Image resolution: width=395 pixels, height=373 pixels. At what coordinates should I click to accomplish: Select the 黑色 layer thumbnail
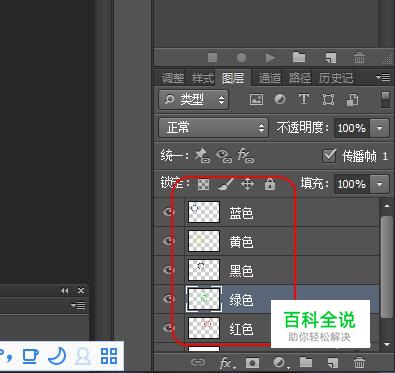click(x=204, y=270)
